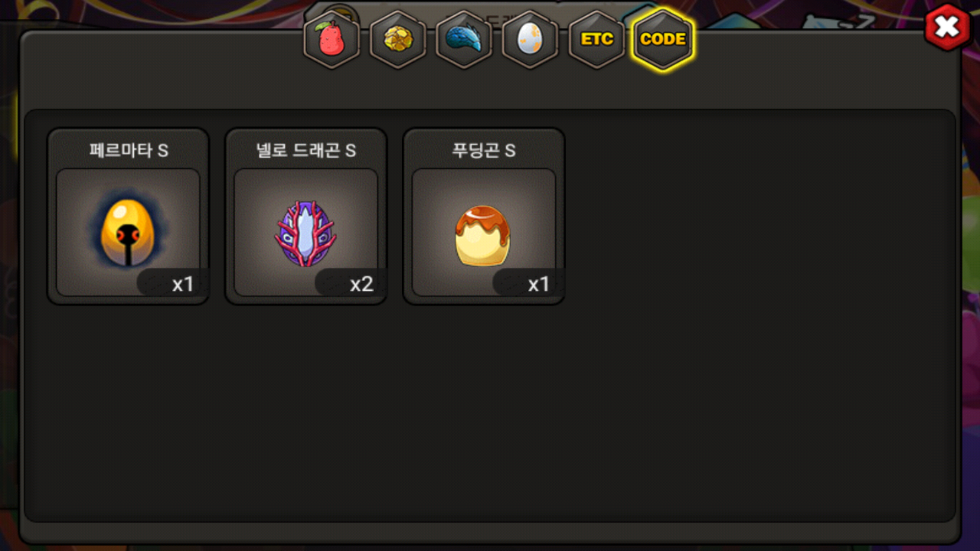The image size is (980, 551).
Task: Click the x1 count on 푸딩곤 S
Action: tap(538, 284)
